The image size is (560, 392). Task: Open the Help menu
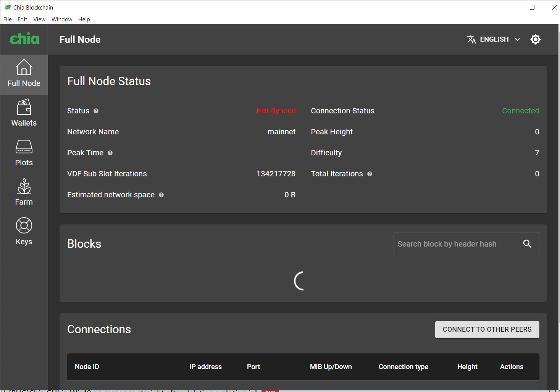point(84,19)
